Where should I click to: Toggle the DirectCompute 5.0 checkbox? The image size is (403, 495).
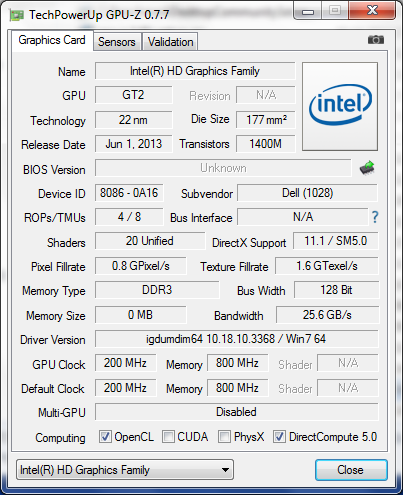(279, 436)
